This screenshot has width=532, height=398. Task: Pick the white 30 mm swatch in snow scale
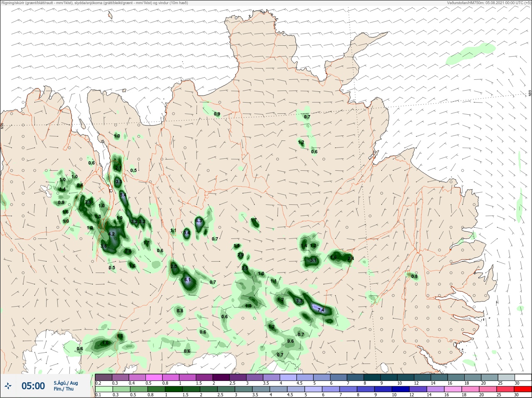(523, 378)
